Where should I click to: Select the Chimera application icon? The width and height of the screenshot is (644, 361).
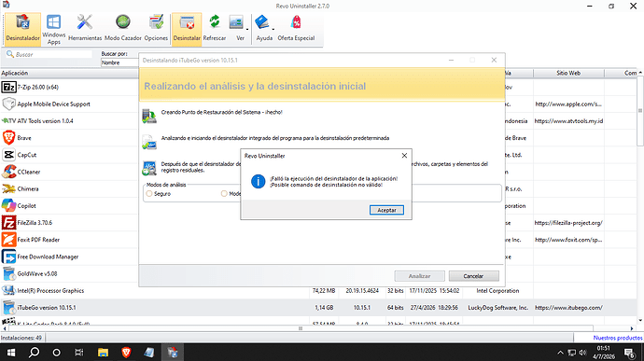pos(8,189)
